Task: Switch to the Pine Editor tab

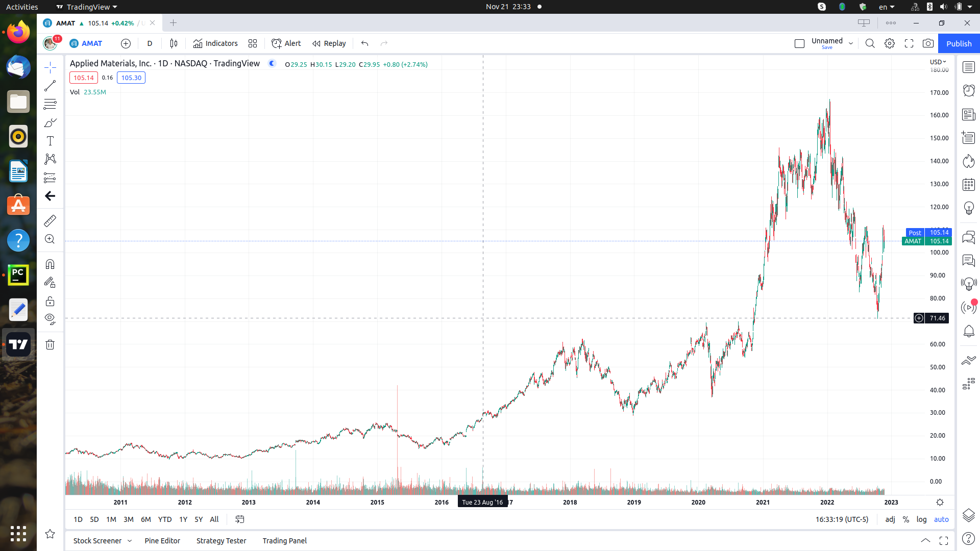Action: coord(162,541)
